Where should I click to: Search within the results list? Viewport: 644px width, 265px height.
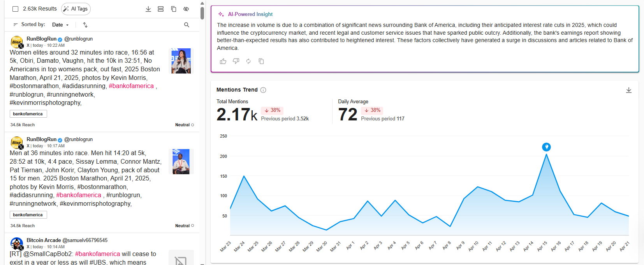[x=187, y=25]
